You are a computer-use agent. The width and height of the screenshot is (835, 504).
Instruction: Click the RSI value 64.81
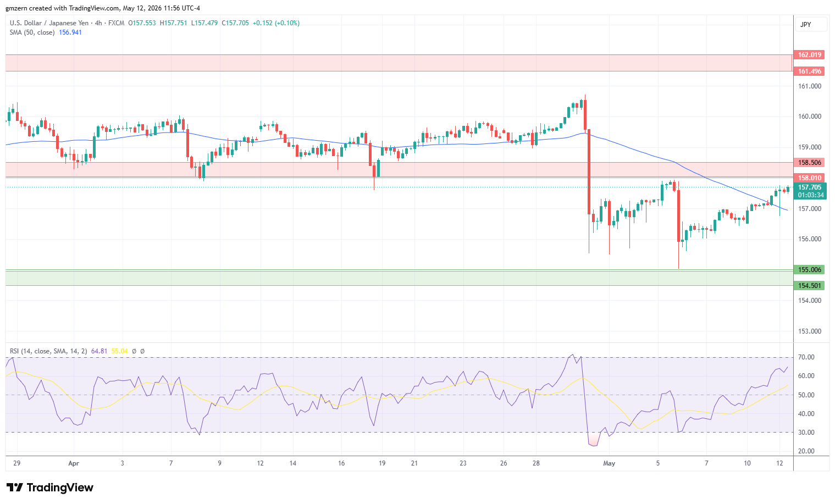click(99, 351)
